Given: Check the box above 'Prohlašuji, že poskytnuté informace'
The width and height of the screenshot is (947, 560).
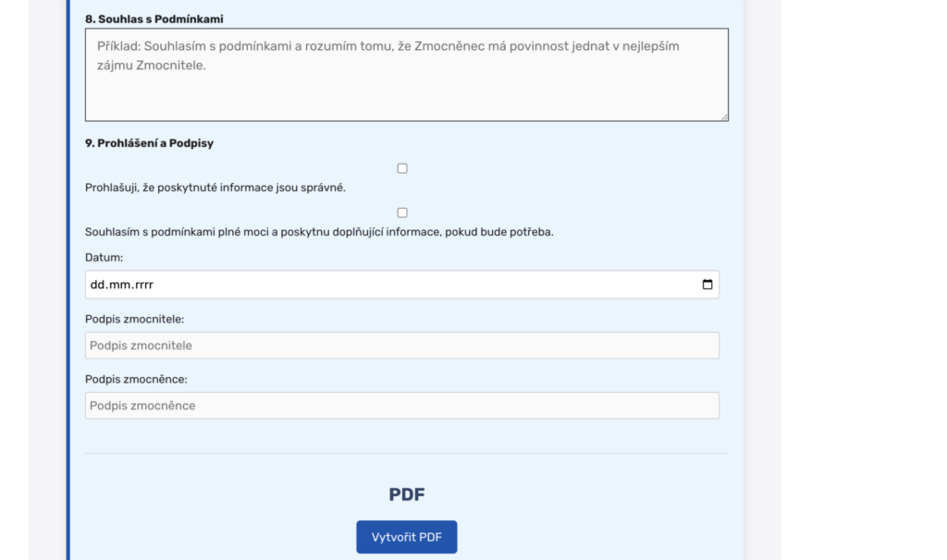Looking at the screenshot, I should click(x=402, y=168).
